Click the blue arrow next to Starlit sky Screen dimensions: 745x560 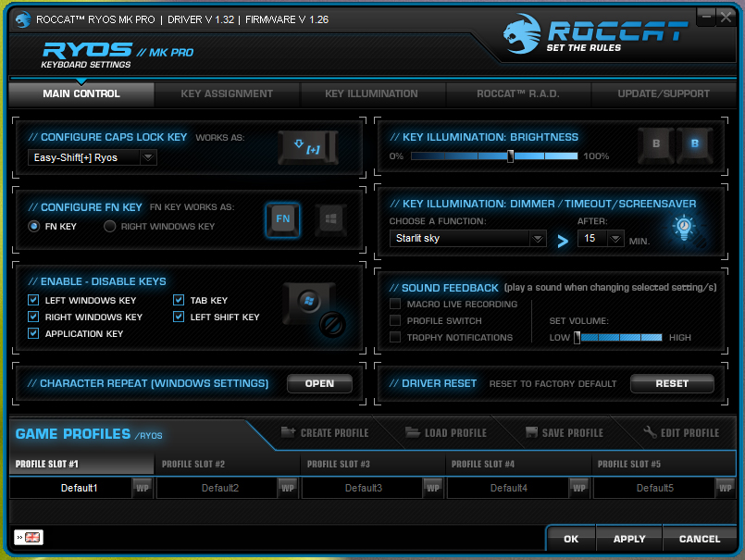[x=563, y=241]
